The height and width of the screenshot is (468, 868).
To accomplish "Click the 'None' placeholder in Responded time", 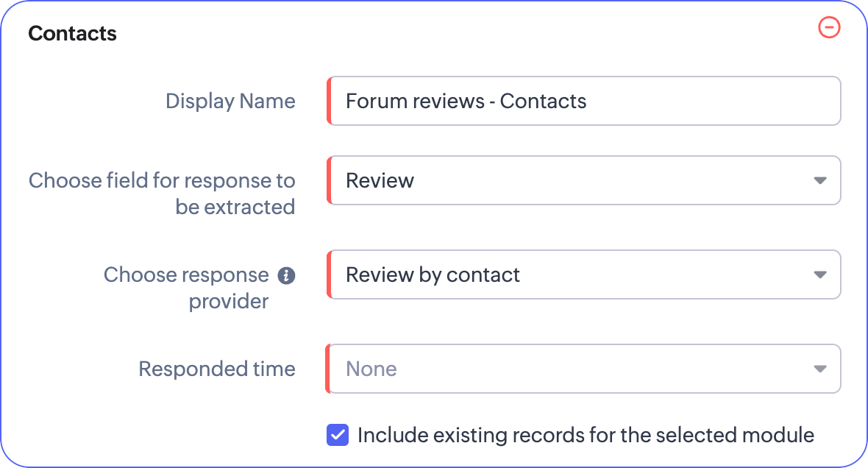I will (x=371, y=369).
